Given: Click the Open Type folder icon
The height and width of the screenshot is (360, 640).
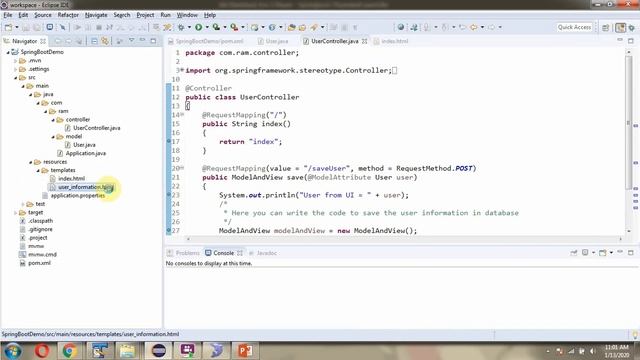Looking at the screenshot, I should (291, 27).
